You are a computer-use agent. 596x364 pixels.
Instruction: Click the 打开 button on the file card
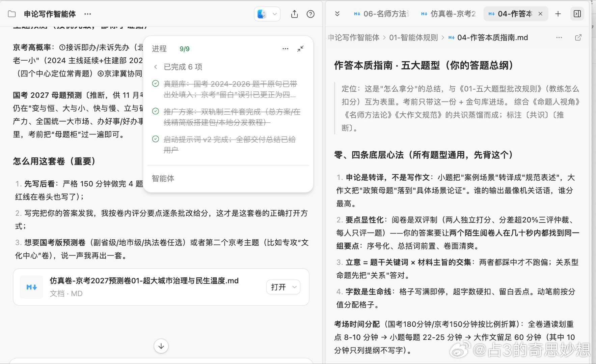pyautogui.click(x=278, y=287)
